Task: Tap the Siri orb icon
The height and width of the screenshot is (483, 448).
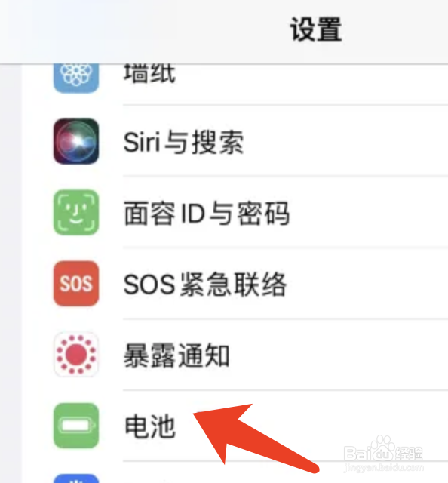Action: [x=76, y=141]
